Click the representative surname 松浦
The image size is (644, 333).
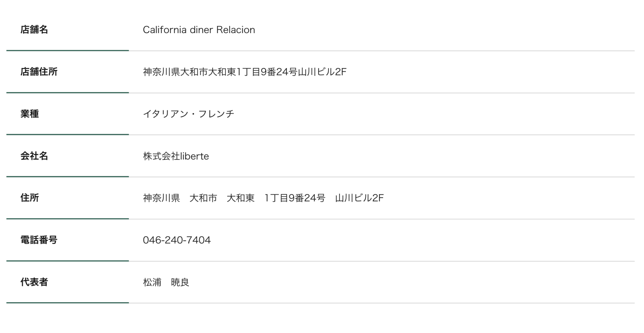tap(152, 282)
